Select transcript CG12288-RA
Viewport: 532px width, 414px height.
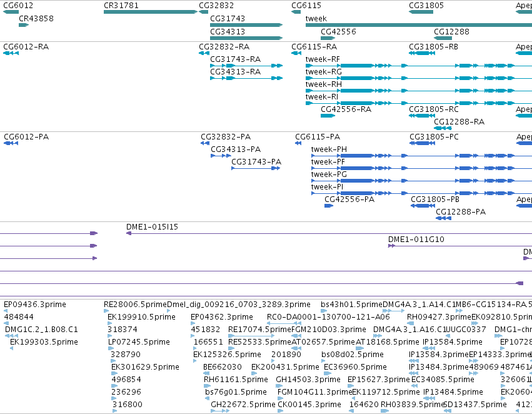coord(459,122)
